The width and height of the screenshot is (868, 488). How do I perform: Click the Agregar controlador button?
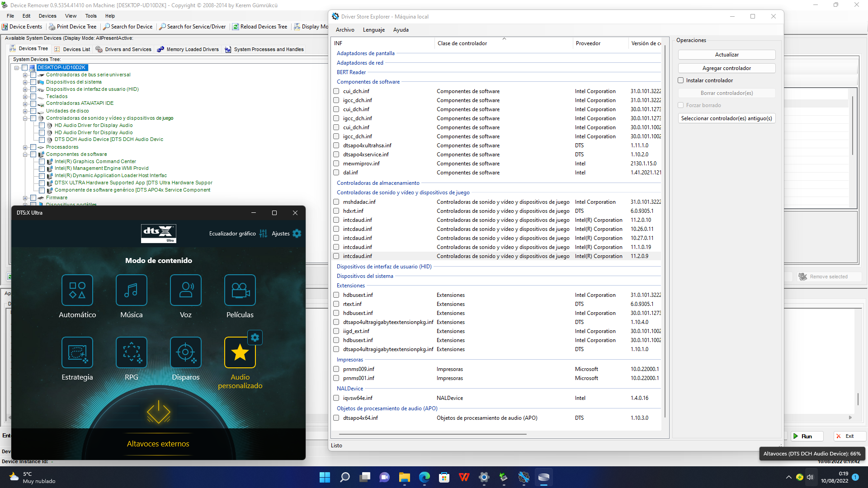[727, 68]
